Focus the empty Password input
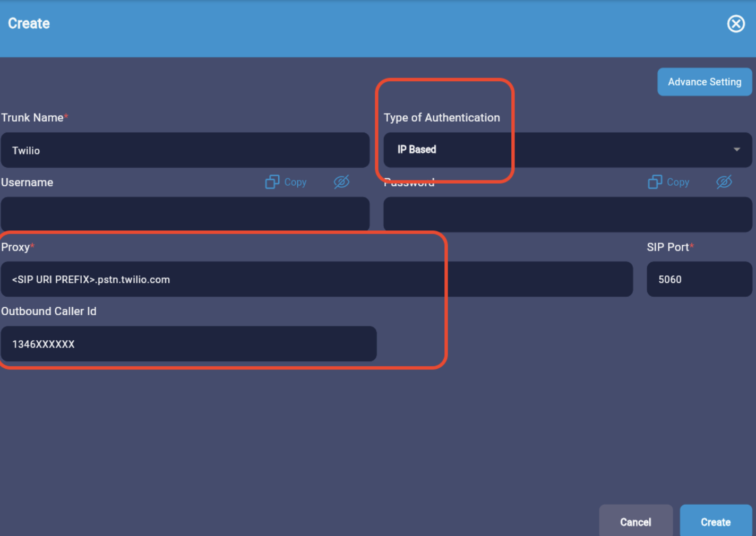This screenshot has height=536, width=756. point(566,214)
